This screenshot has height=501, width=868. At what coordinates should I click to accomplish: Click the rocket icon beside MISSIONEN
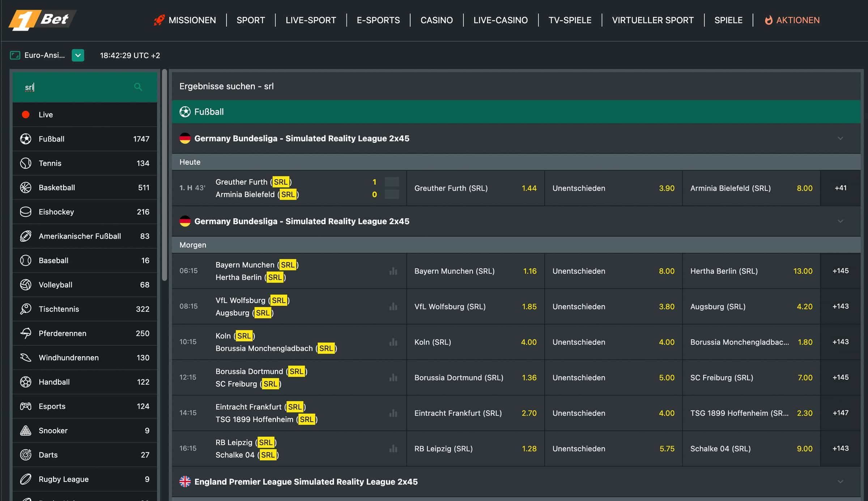(159, 20)
